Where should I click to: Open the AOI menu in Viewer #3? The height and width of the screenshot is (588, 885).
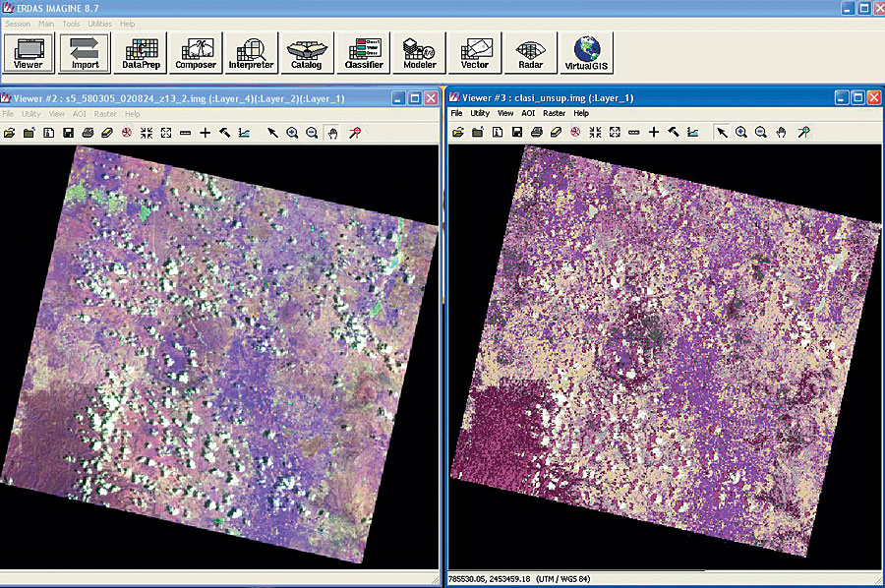tap(528, 113)
